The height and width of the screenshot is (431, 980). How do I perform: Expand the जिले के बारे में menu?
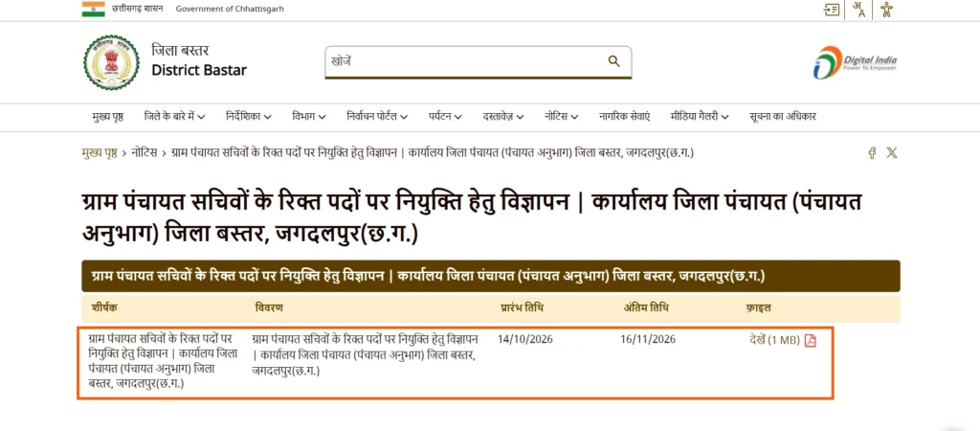tap(174, 116)
